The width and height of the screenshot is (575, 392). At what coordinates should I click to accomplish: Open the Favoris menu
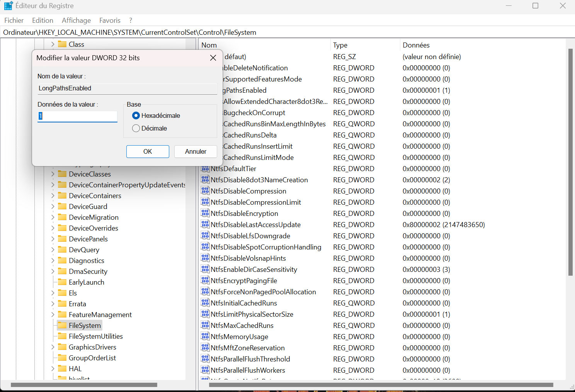[x=110, y=20]
